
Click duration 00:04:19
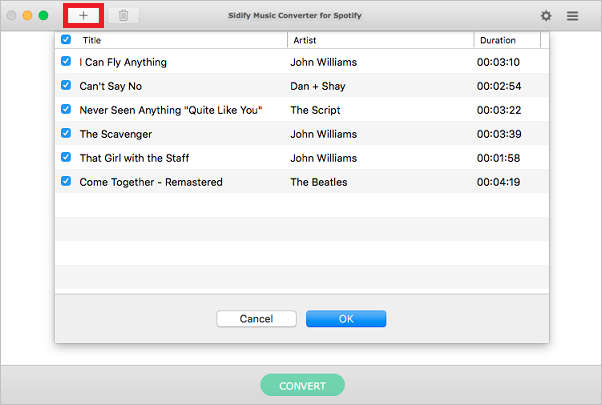pos(498,182)
